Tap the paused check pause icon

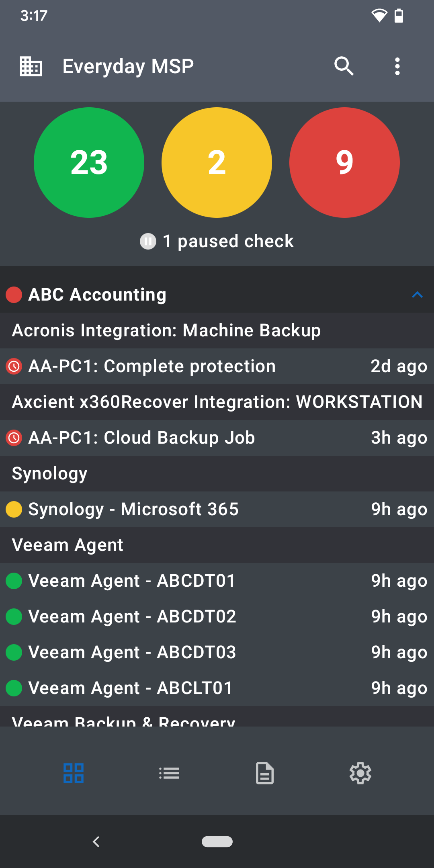[x=148, y=242]
